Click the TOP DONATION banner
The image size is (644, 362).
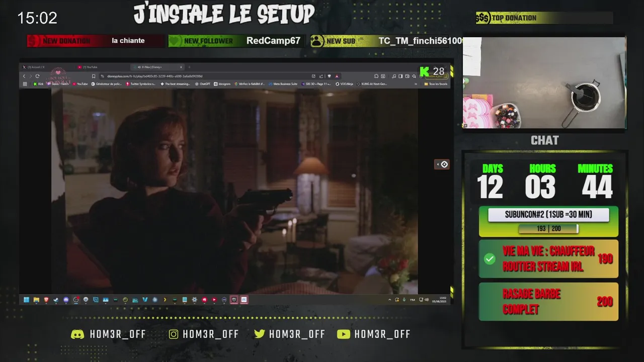(x=544, y=18)
